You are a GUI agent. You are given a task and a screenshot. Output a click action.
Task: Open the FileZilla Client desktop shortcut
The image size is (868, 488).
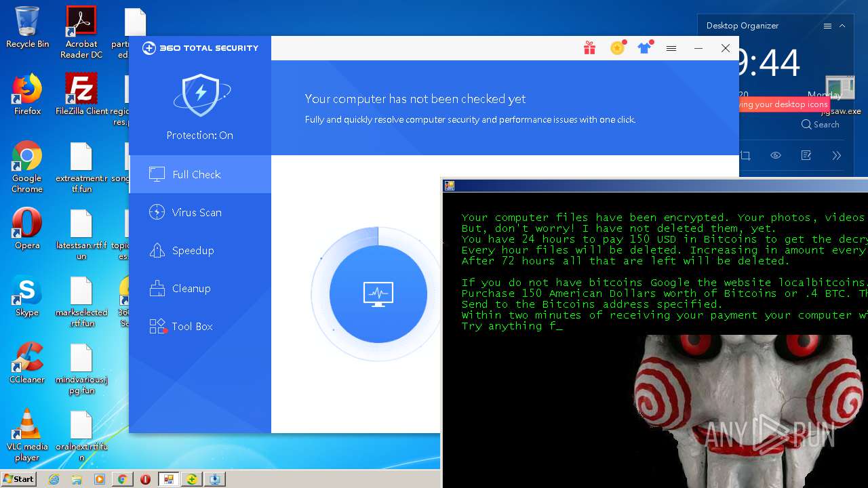[81, 94]
